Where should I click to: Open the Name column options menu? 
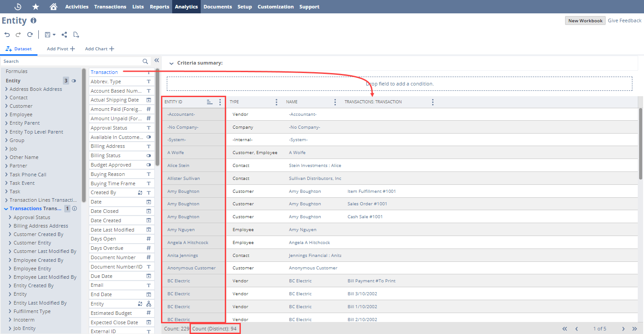coord(335,102)
